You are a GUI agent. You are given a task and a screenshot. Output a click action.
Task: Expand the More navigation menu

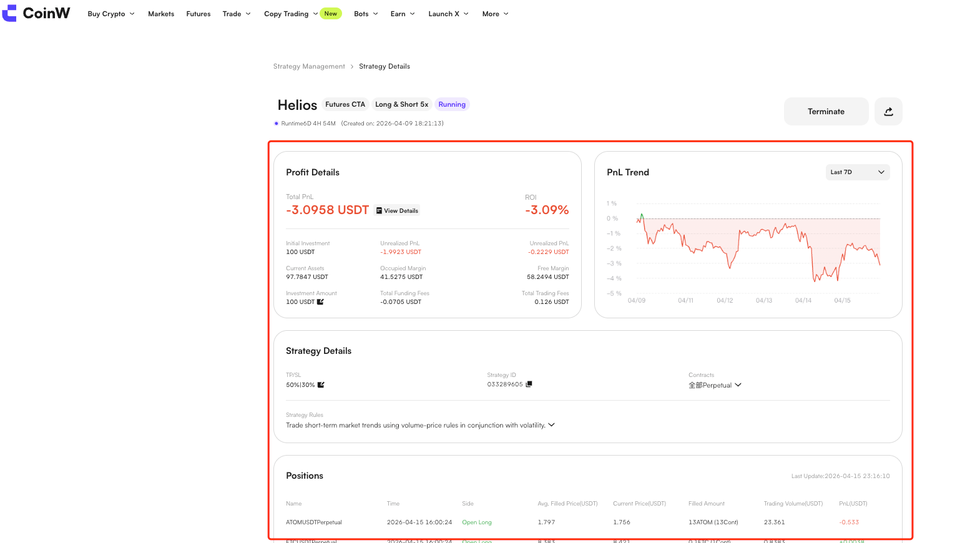pos(496,14)
